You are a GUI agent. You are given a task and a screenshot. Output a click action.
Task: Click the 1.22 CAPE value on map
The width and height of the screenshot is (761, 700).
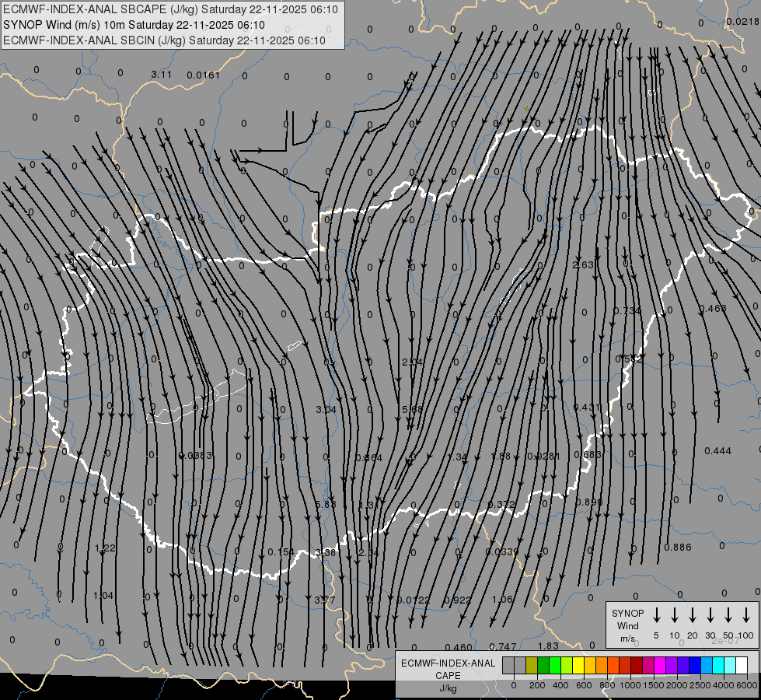coord(105,548)
